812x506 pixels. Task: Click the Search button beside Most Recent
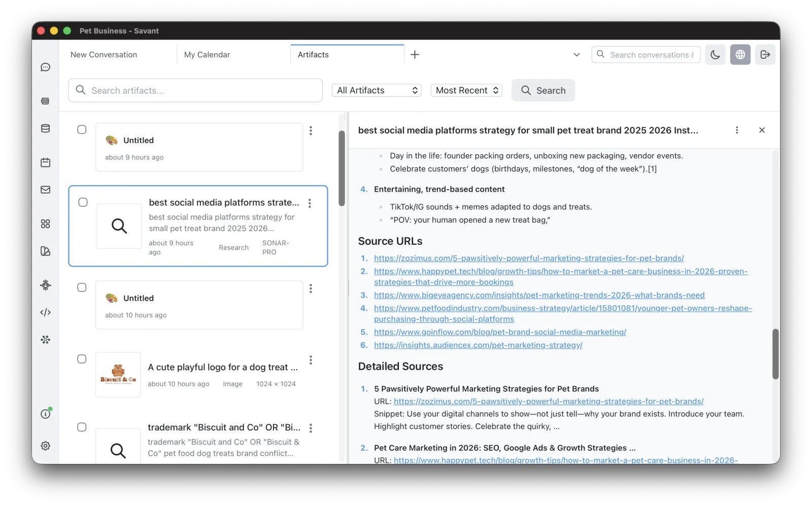[543, 90]
